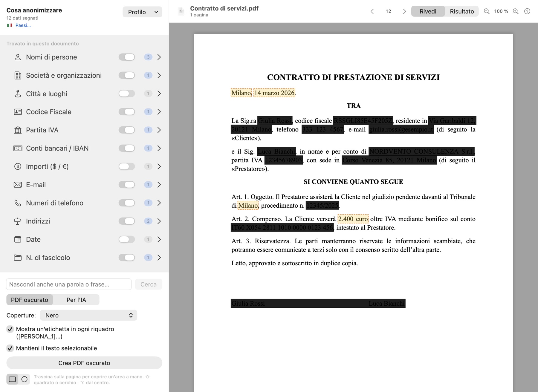Click the Crea PDF oscurato button
The height and width of the screenshot is (392, 538).
(84, 363)
